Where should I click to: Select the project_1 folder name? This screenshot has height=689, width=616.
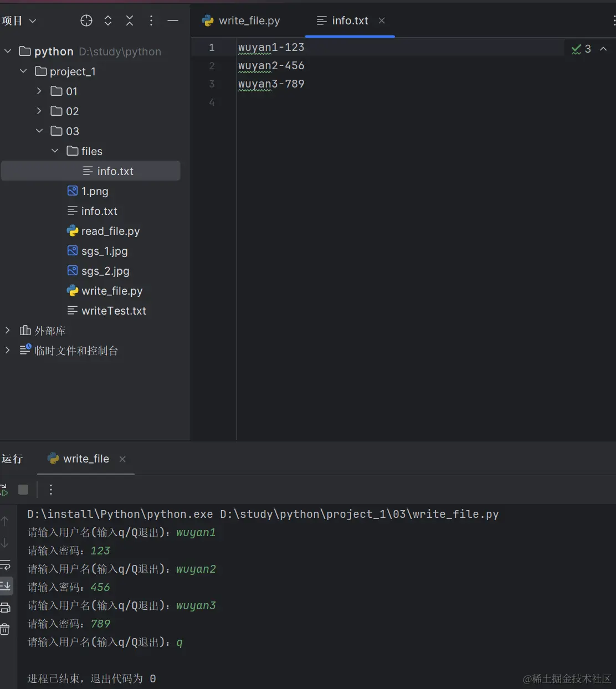pos(73,71)
